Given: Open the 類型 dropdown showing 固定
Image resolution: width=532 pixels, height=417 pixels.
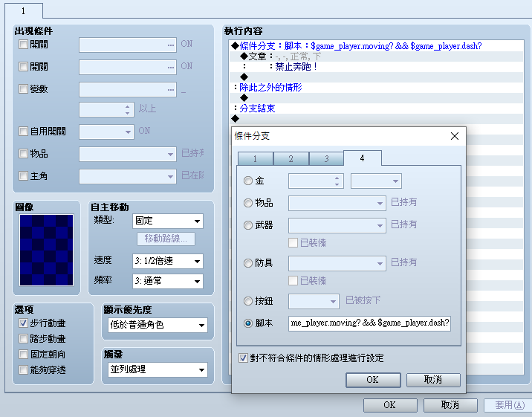Looking at the screenshot, I should tap(168, 222).
